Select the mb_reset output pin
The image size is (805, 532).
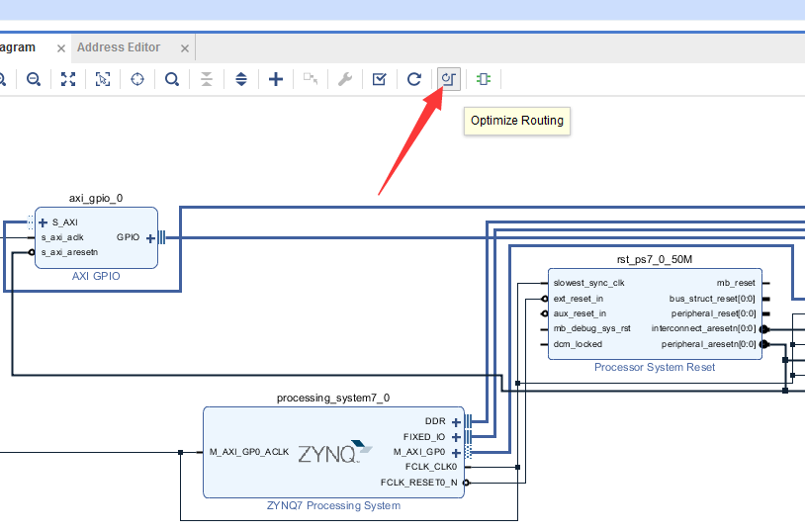[736, 283]
